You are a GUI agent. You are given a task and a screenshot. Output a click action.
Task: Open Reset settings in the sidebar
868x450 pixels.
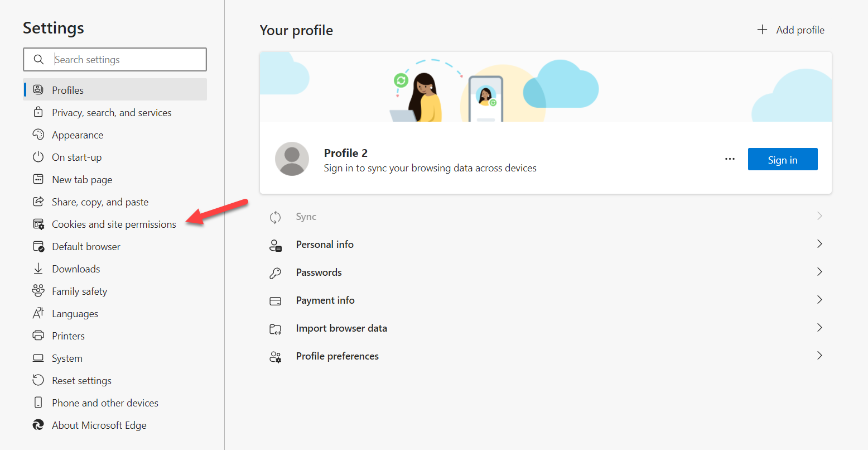pos(81,381)
